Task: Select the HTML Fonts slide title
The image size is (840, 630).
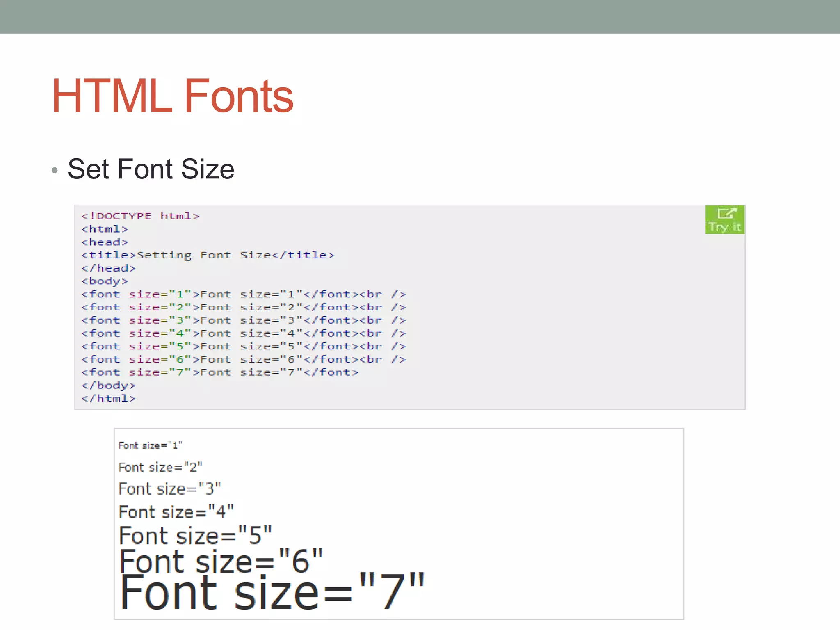Action: [x=173, y=96]
